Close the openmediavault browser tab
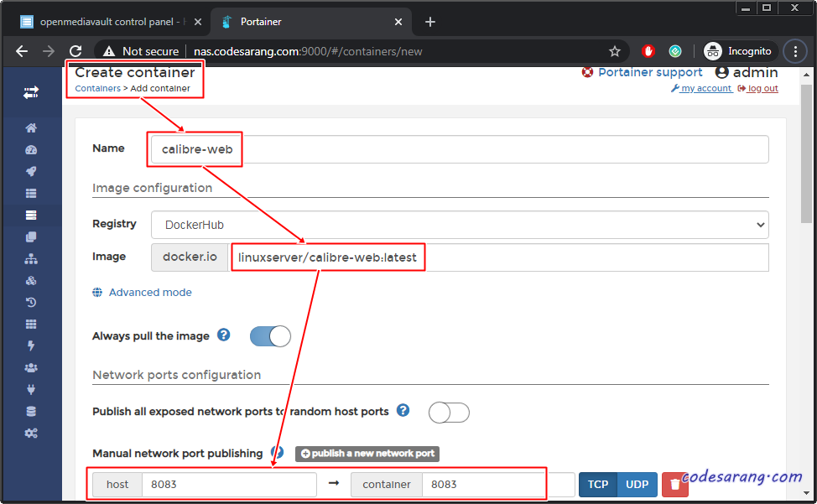 tap(197, 22)
